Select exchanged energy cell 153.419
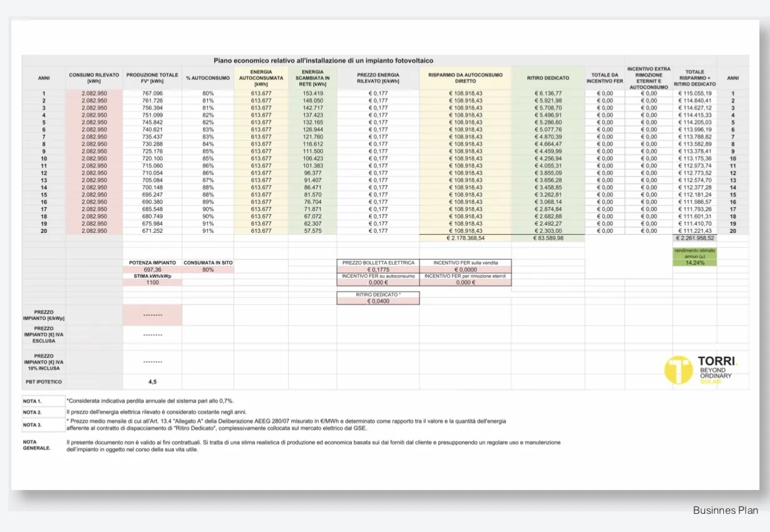770x532 pixels. [x=312, y=93]
